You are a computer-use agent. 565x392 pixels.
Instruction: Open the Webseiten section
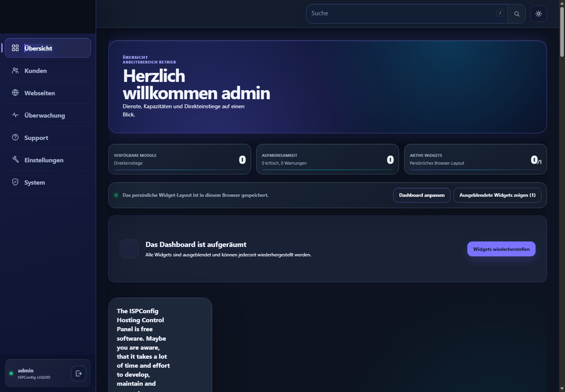point(48,93)
